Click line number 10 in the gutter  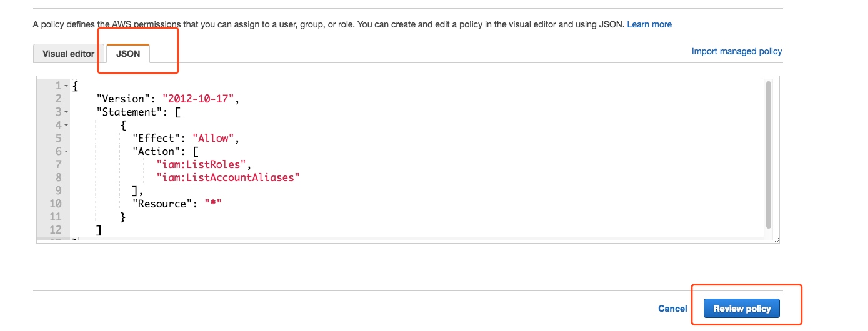[55, 204]
